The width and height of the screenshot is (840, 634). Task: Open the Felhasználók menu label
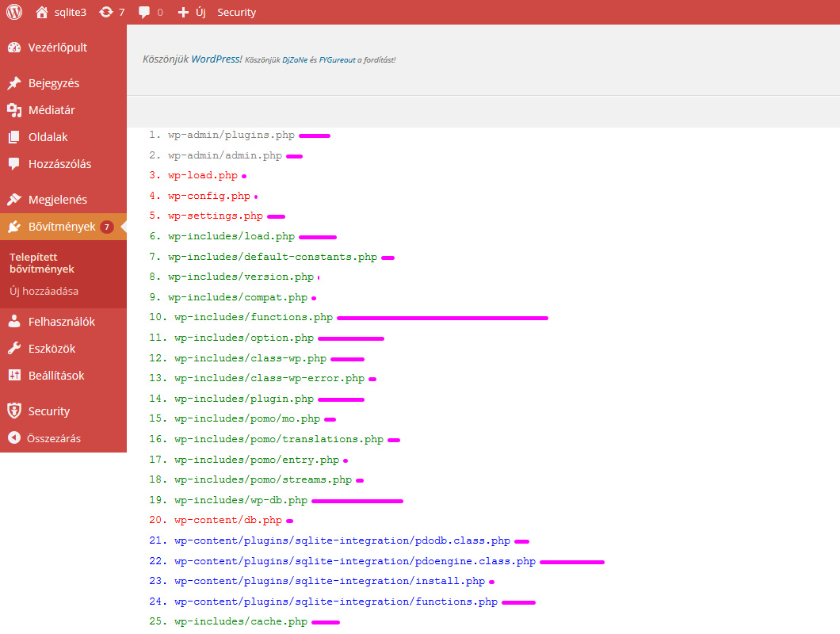[62, 322]
